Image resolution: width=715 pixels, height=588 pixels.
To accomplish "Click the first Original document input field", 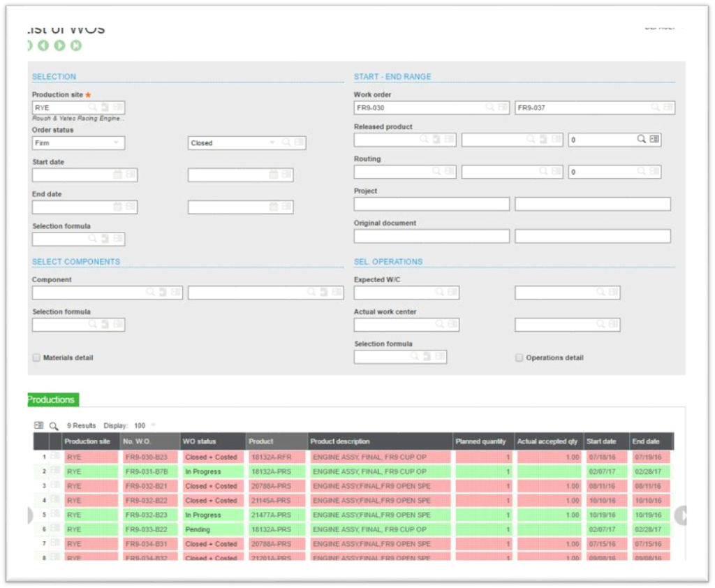I will [x=432, y=236].
